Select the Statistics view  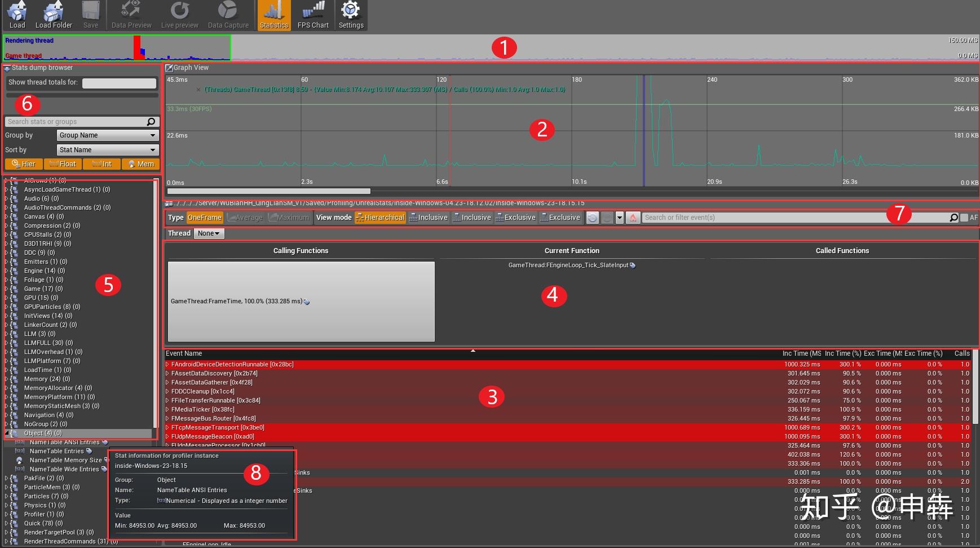[273, 14]
